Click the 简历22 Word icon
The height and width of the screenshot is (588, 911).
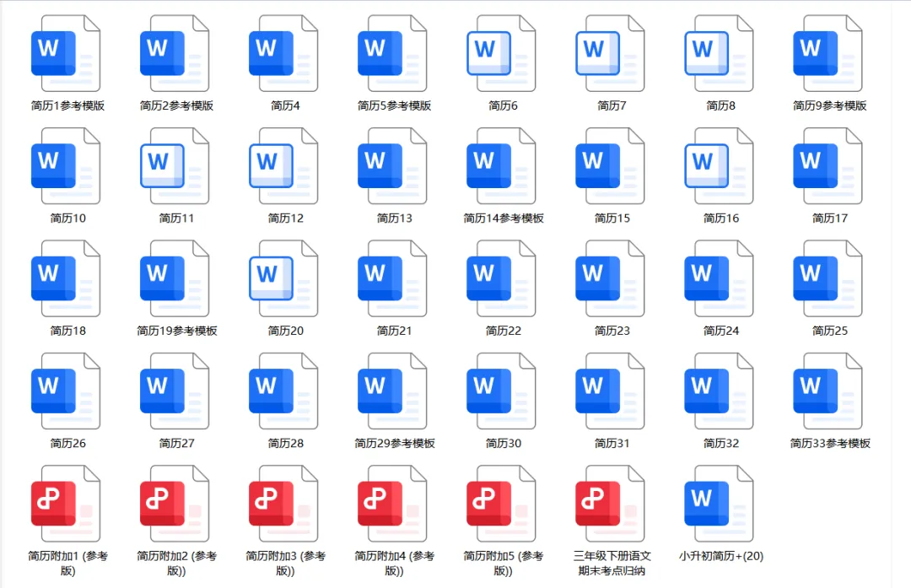pos(501,279)
